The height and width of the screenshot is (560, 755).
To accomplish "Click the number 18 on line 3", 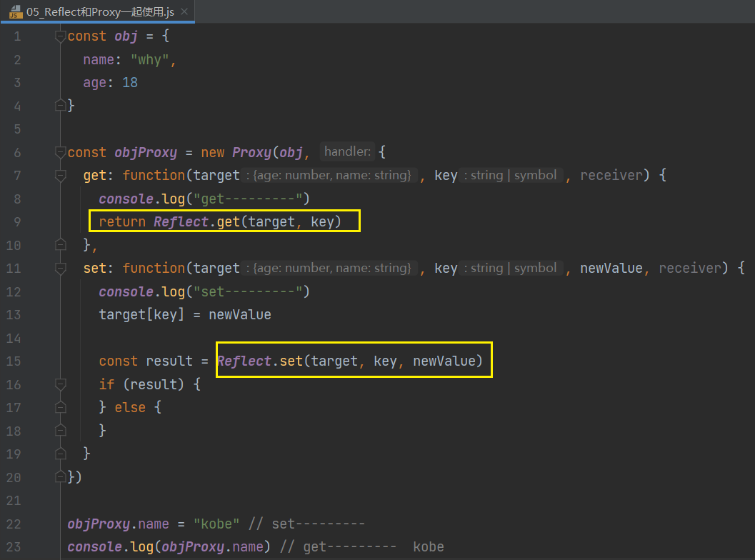I will pyautogui.click(x=130, y=82).
